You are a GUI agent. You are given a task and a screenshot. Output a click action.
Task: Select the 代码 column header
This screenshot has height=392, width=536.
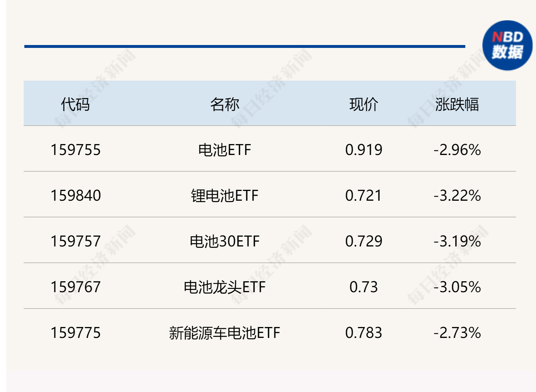[75, 104]
